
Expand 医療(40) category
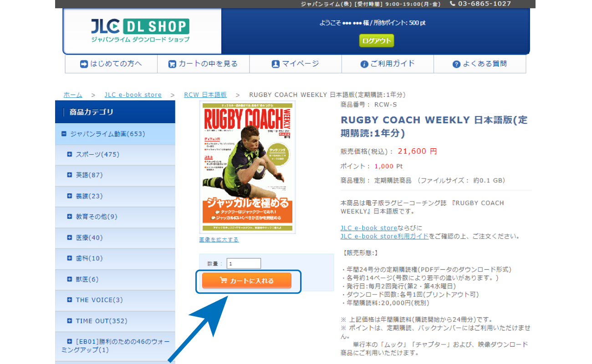click(70, 238)
